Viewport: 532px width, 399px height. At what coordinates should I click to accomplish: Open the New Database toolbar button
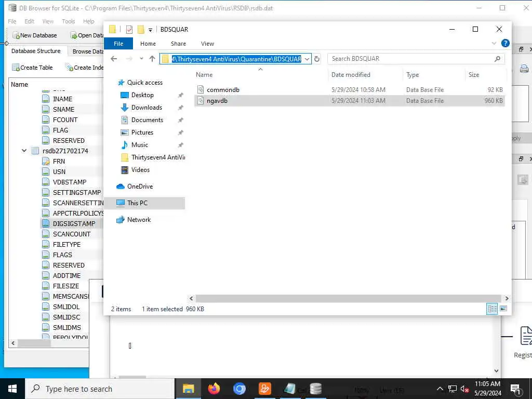click(x=34, y=35)
